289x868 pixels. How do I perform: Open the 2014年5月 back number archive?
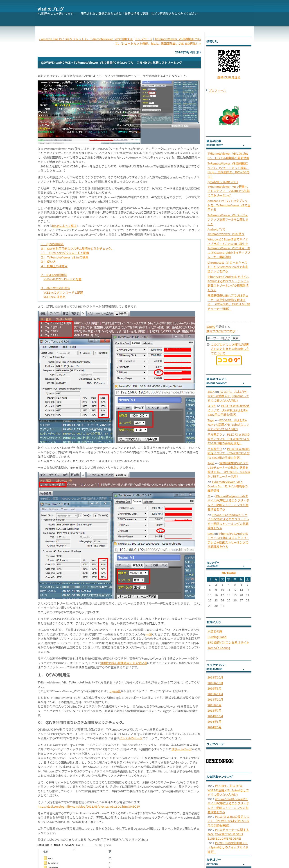tap(214, 727)
